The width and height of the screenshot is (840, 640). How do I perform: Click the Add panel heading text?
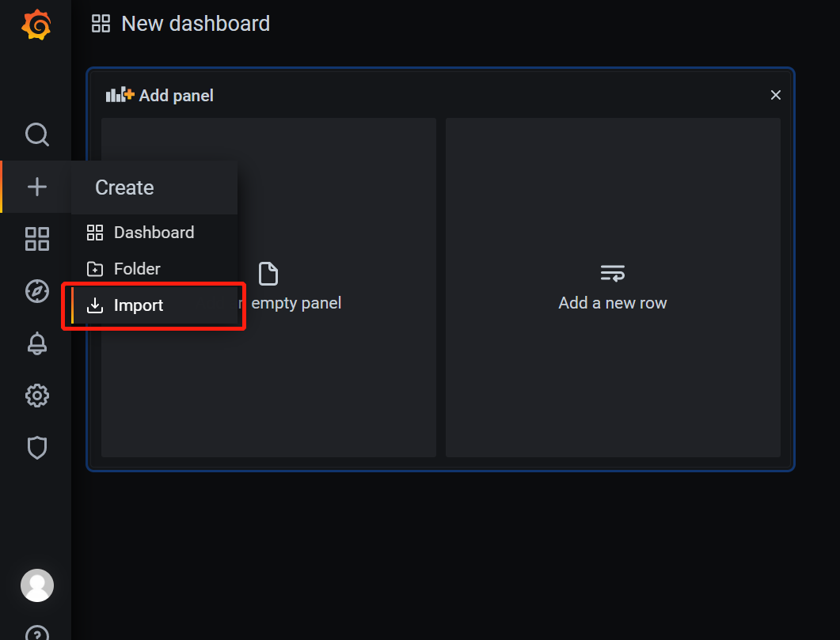click(x=177, y=95)
